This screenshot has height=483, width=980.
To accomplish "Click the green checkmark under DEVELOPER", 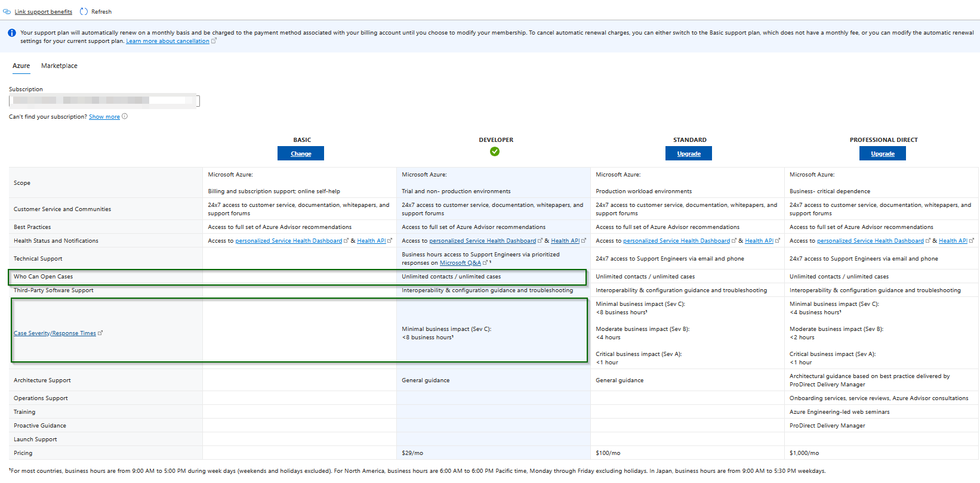I will tap(495, 151).
